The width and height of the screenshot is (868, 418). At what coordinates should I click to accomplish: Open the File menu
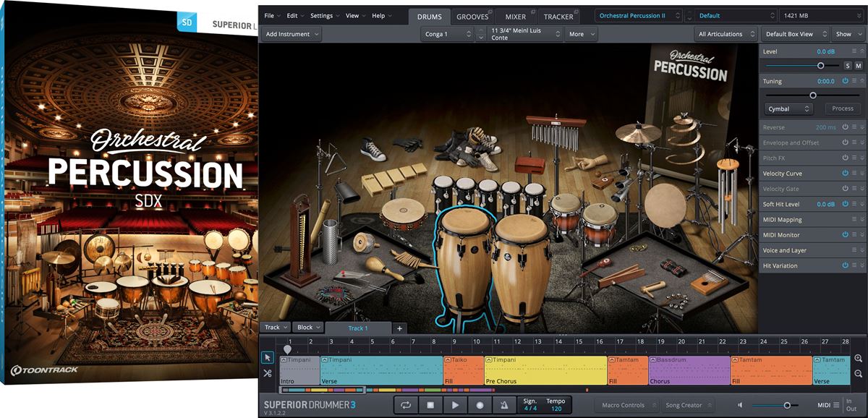coord(272,15)
